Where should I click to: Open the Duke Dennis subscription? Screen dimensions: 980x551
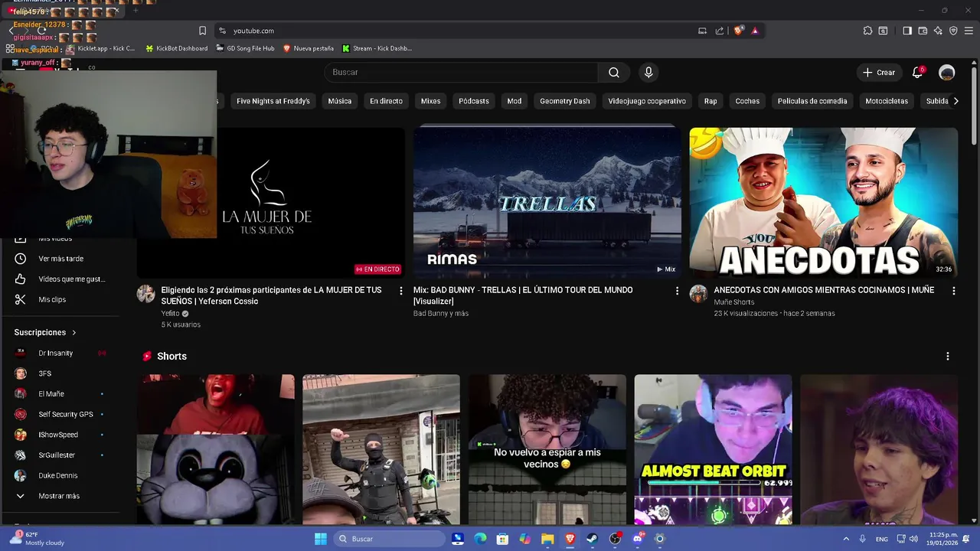pos(61,475)
